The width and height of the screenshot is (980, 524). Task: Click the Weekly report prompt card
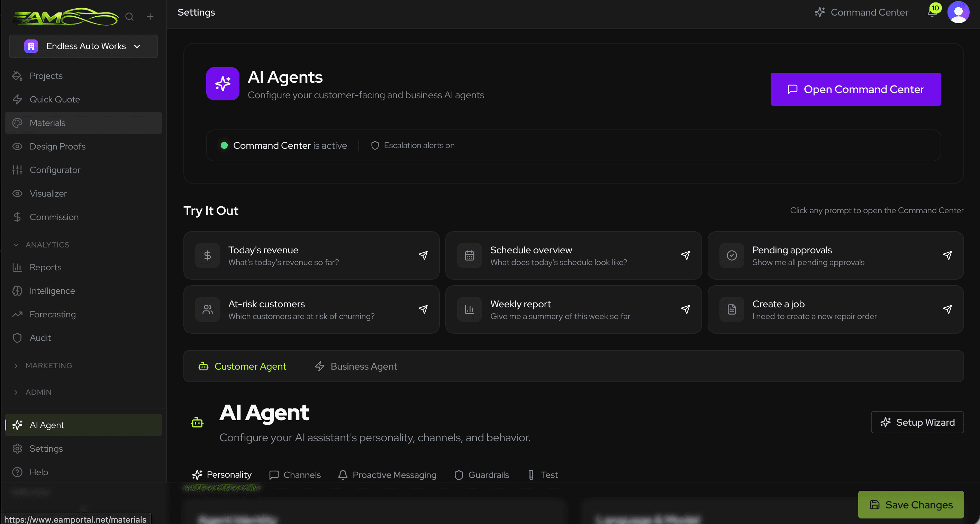[573, 310]
